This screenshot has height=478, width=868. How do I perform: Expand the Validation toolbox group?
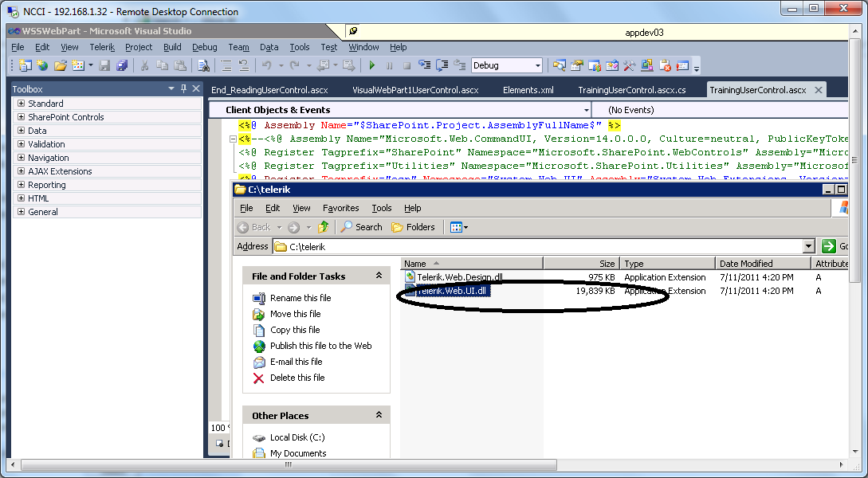click(21, 144)
